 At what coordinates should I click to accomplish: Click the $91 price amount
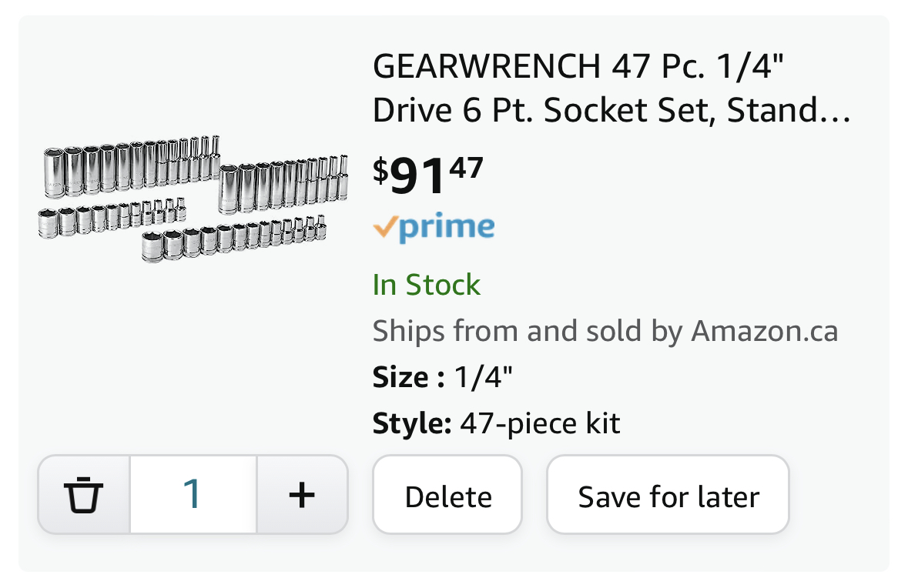tap(418, 176)
